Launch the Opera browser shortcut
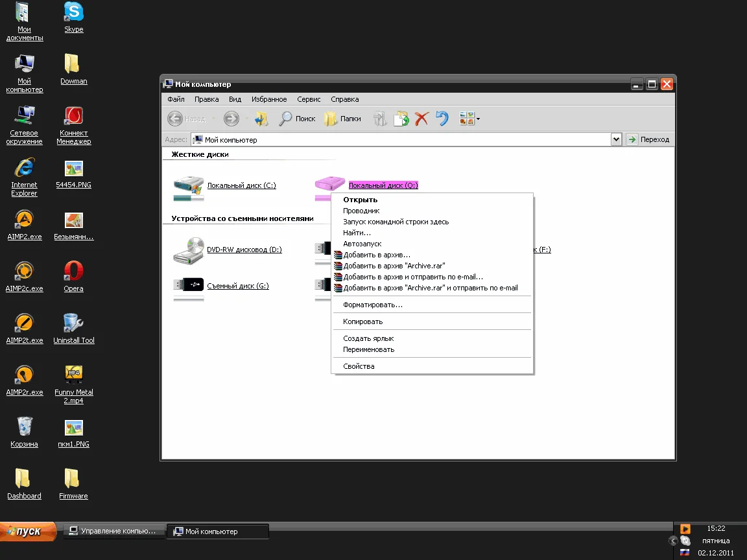 tap(73, 277)
